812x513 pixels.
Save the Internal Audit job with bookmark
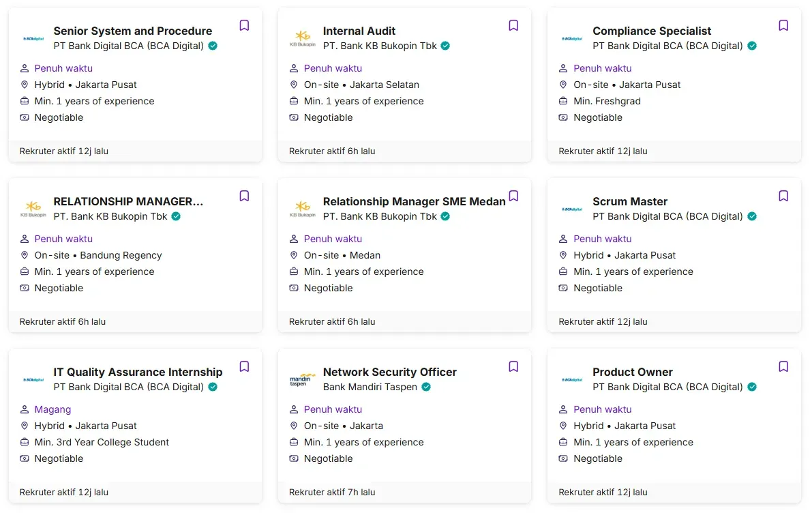click(513, 26)
